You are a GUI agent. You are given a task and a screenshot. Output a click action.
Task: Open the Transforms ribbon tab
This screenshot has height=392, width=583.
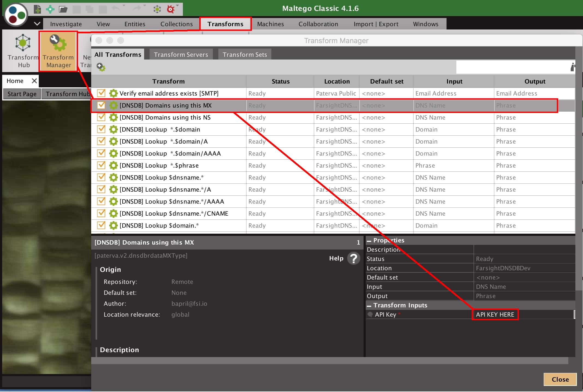tap(225, 24)
